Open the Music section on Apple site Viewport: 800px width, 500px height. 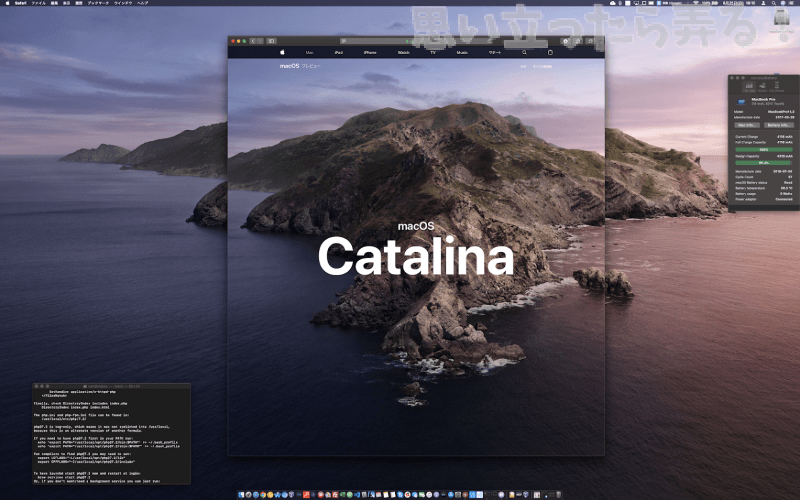[x=462, y=53]
